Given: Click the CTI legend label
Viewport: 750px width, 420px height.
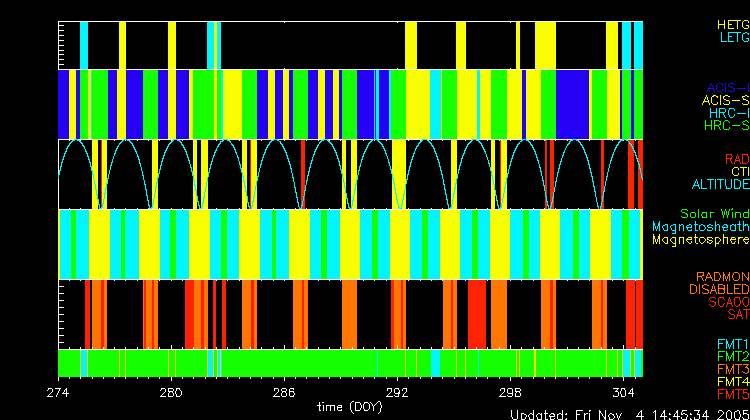Looking at the screenshot, I should click(x=738, y=172).
